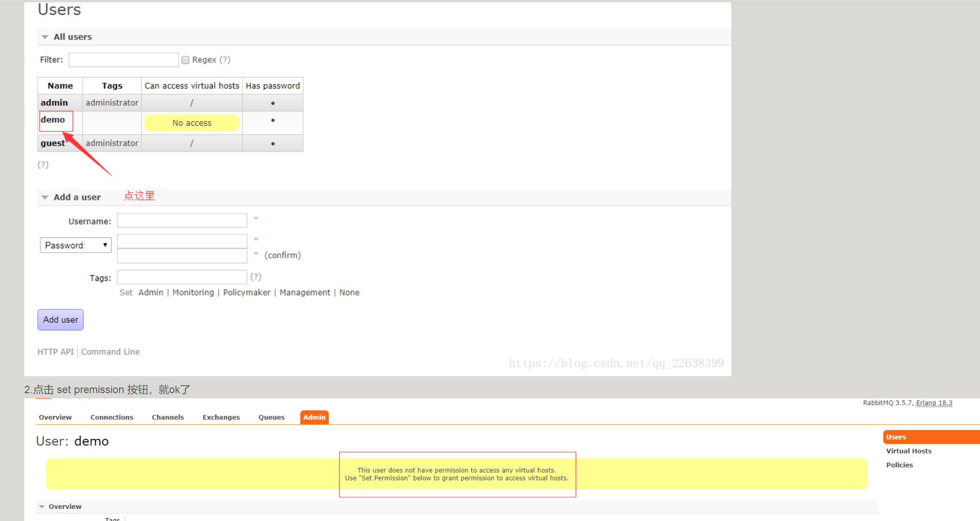Screen dimensions: 980x521
Task: Click the Add user button
Action: 60,320
